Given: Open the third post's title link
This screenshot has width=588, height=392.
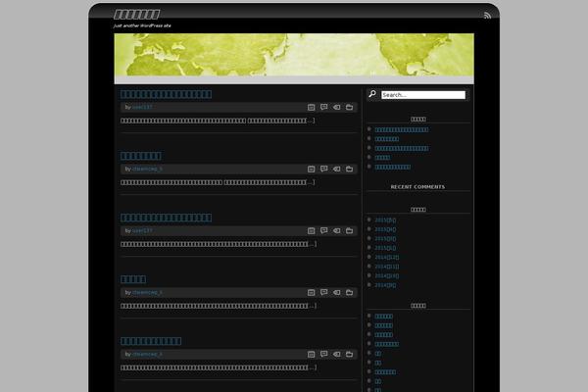Looking at the screenshot, I should (167, 218).
